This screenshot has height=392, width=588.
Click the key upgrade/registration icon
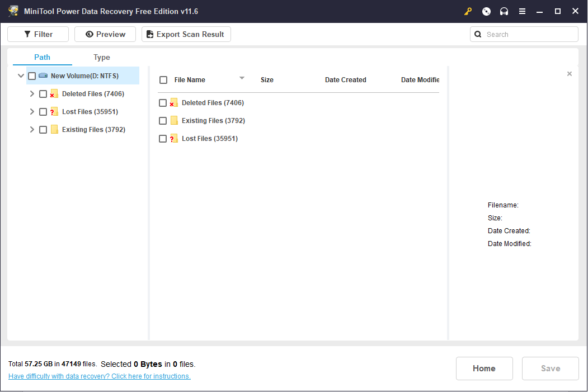(x=468, y=11)
